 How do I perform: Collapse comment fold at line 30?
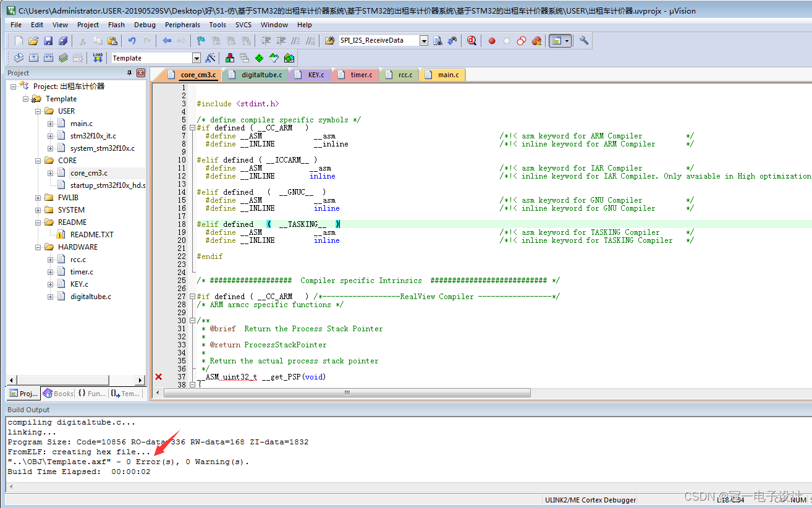click(x=192, y=321)
